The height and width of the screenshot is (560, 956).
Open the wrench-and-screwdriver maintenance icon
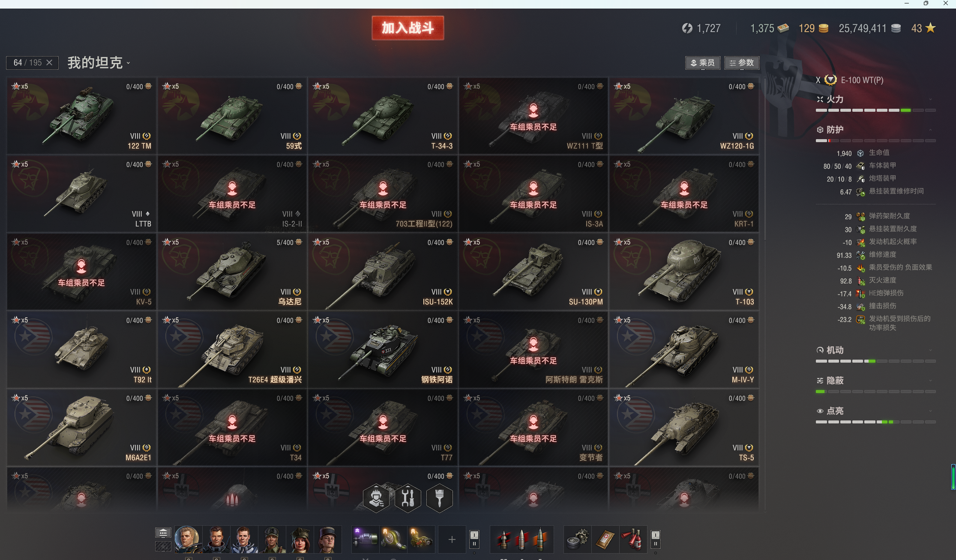[408, 498]
